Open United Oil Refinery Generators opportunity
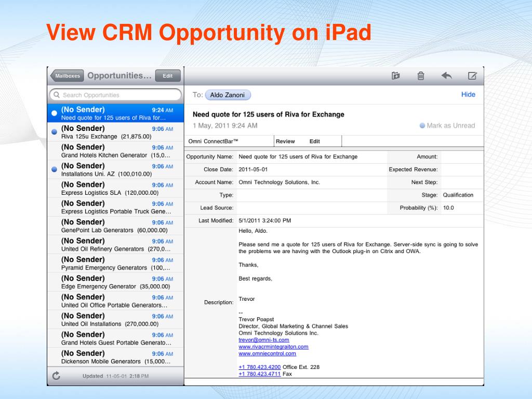The height and width of the screenshot is (399, 532). coord(115,244)
